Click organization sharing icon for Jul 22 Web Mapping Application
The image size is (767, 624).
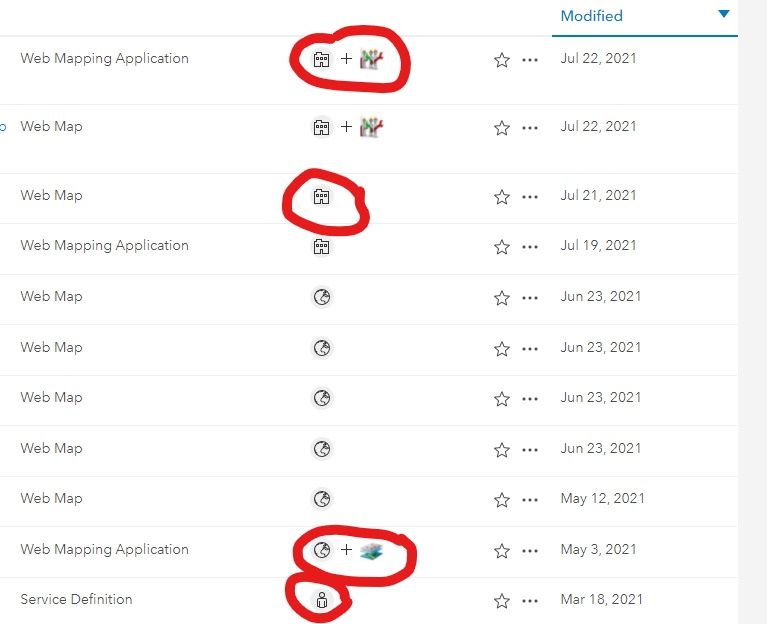click(321, 59)
